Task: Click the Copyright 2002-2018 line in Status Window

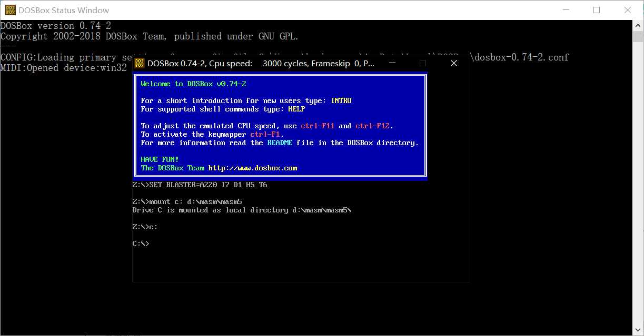Action: (150, 36)
